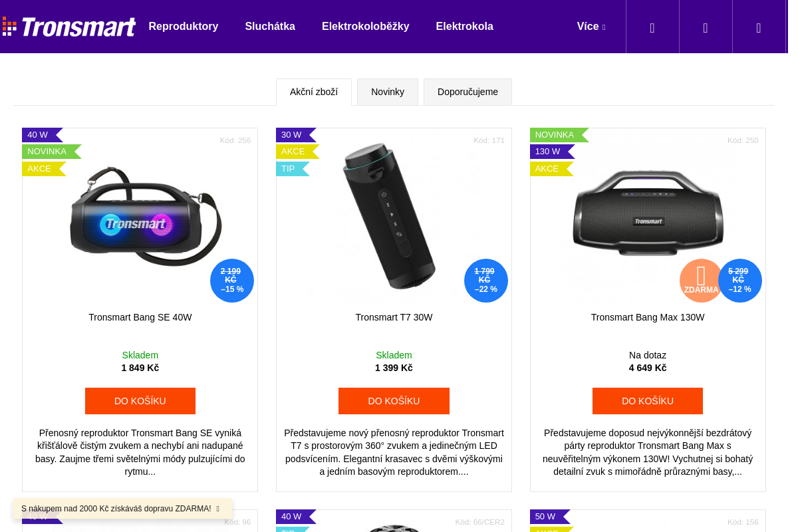Open the Tronsmart Bang Max 130W product page

[x=647, y=317]
